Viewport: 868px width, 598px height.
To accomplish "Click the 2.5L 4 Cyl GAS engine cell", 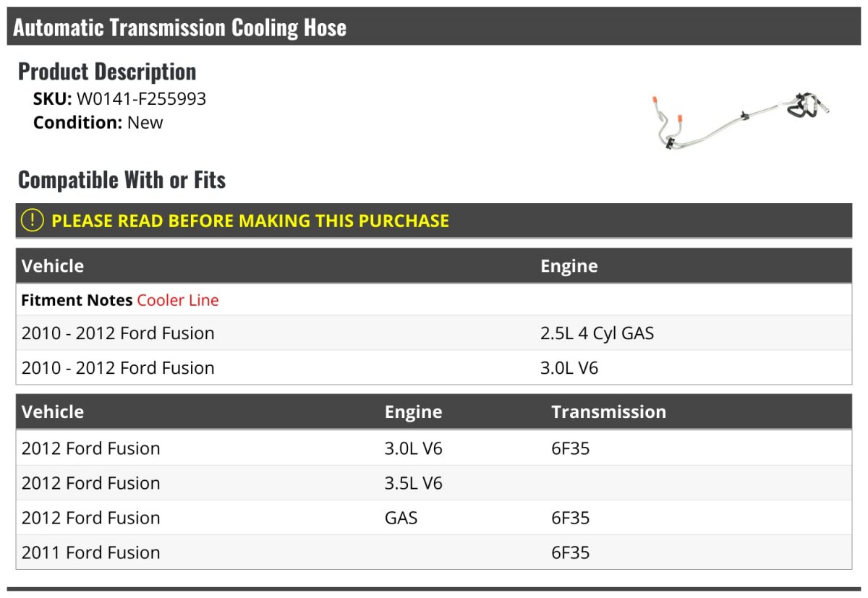I will pyautogui.click(x=597, y=333).
